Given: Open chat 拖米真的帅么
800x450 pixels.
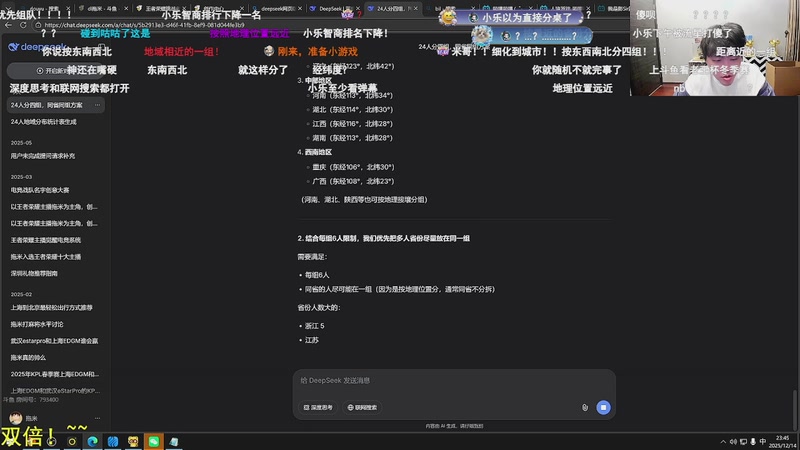Looking at the screenshot, I should coord(28,358).
